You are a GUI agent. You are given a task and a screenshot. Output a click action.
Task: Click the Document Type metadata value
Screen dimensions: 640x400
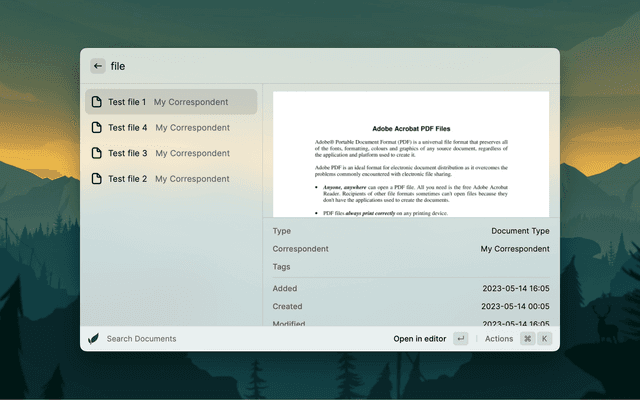(x=520, y=230)
